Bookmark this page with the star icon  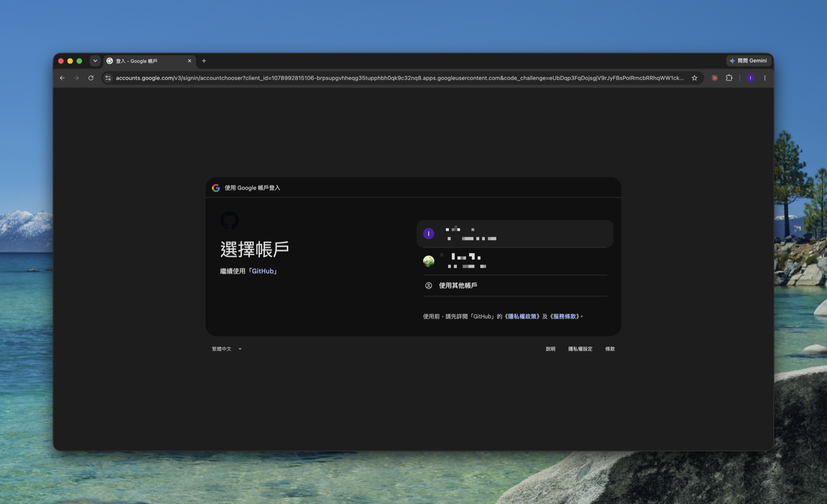pyautogui.click(x=694, y=78)
